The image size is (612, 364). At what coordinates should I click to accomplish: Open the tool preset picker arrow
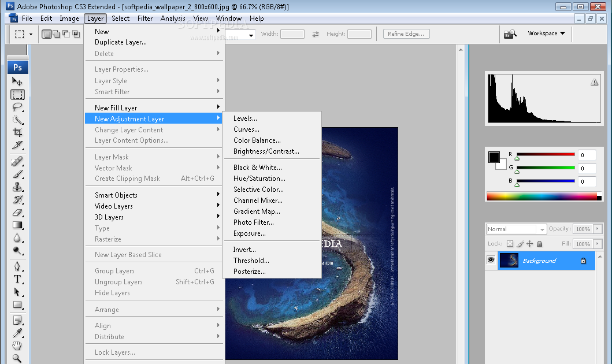(31, 34)
